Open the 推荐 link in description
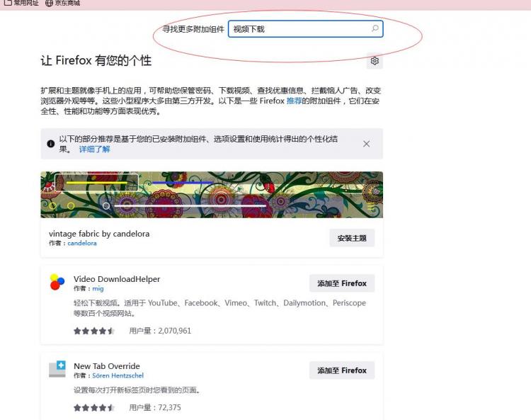The image size is (531, 420). coord(294,101)
